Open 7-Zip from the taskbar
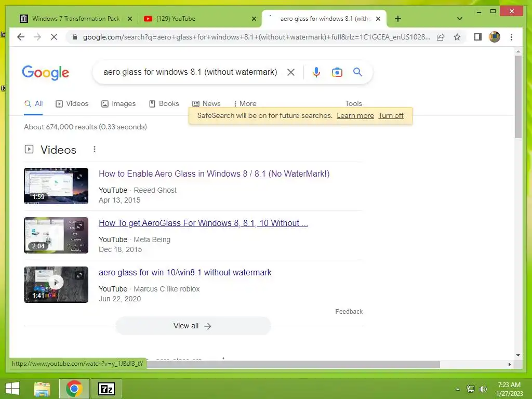The image size is (532, 399). coord(106,389)
